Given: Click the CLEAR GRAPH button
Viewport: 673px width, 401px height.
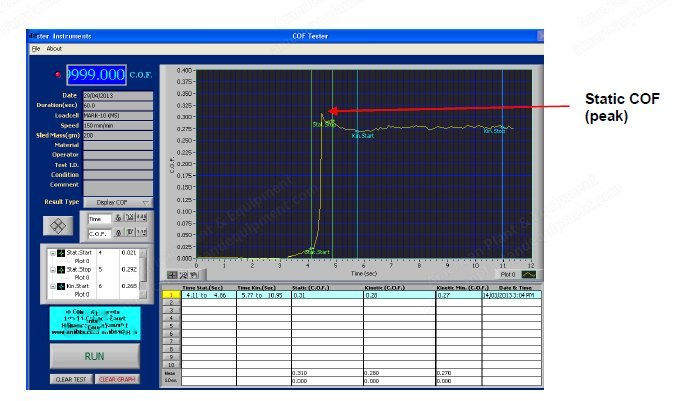Looking at the screenshot, I should (x=117, y=380).
